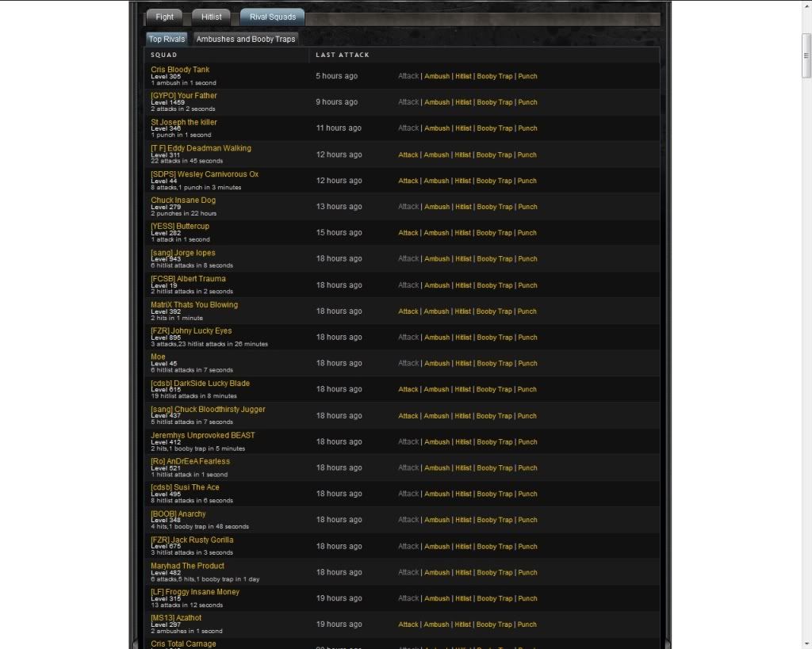Open [cdsb] DarkSide Lucky Blade profile

coord(201,383)
